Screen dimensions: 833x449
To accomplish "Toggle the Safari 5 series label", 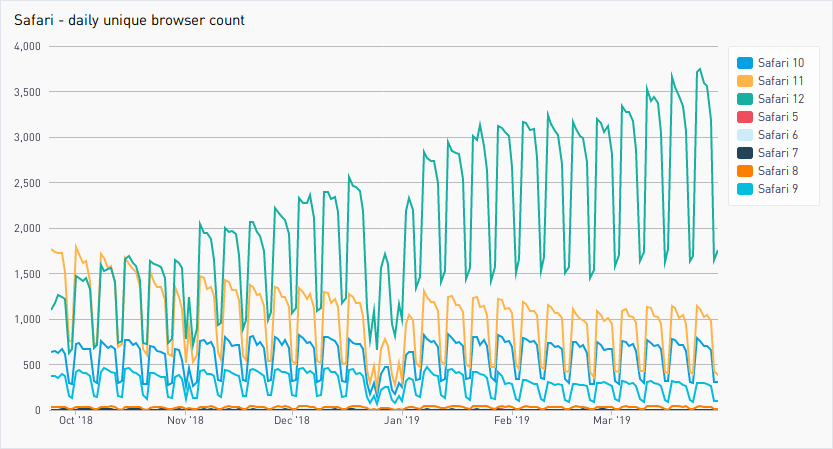I will coord(778,117).
